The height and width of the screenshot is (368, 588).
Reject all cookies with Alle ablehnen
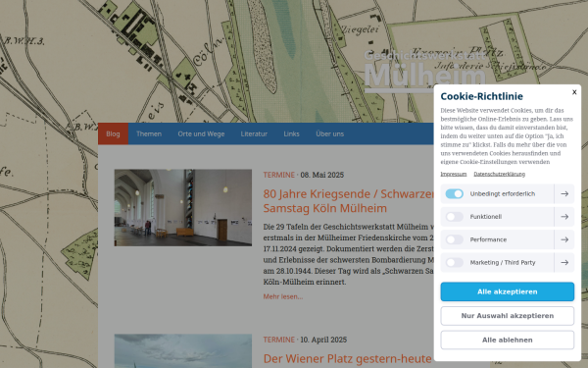[x=507, y=340]
